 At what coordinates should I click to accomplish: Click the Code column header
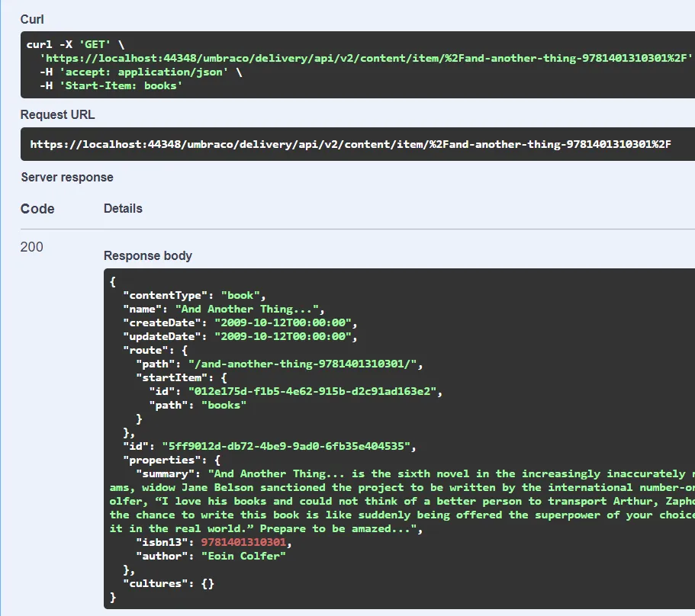[x=37, y=209]
